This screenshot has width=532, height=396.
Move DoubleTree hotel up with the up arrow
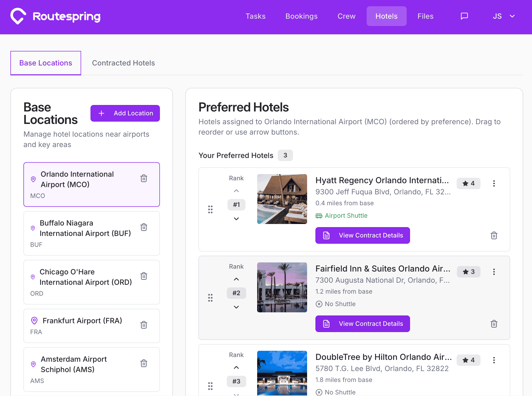tap(236, 367)
